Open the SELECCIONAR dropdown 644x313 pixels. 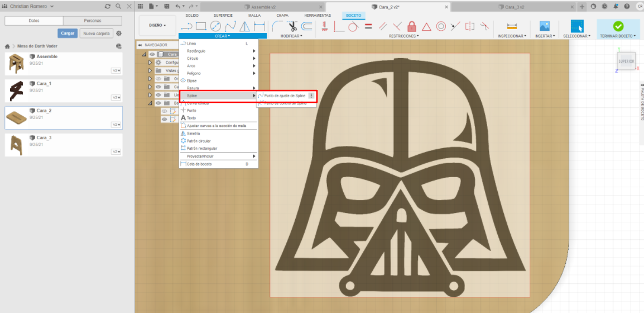pyautogui.click(x=577, y=36)
